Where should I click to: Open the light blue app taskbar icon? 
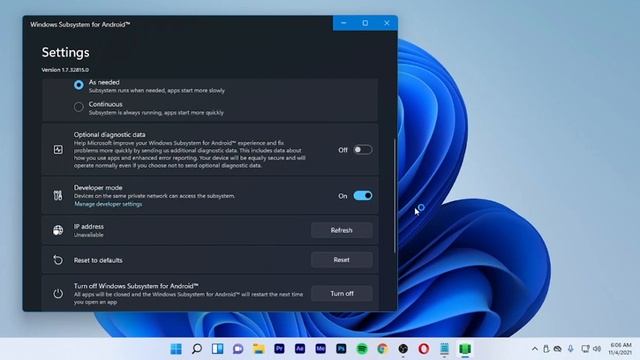pos(444,349)
